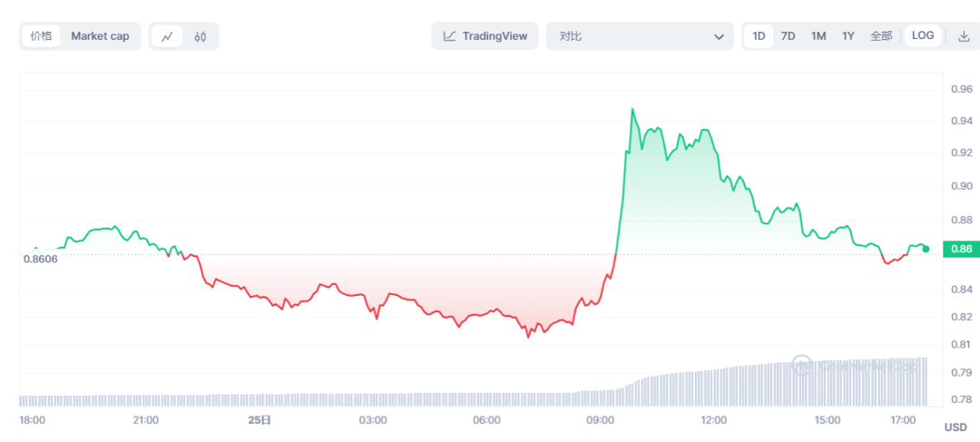Select the Market cap toggle
The image size is (980, 442).
(x=100, y=36)
